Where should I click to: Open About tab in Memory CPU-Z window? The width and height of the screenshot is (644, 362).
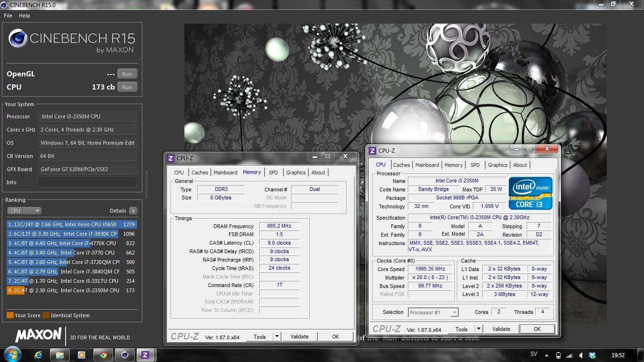tap(318, 173)
